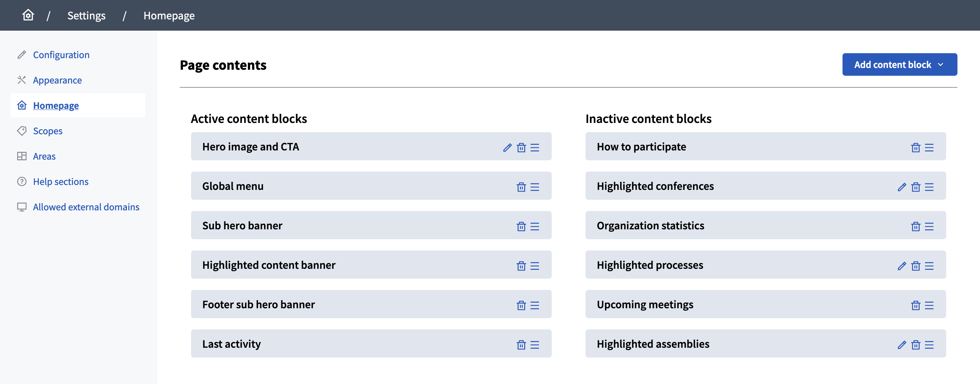
Task: Open the Add content block dropdown
Action: coord(900,64)
